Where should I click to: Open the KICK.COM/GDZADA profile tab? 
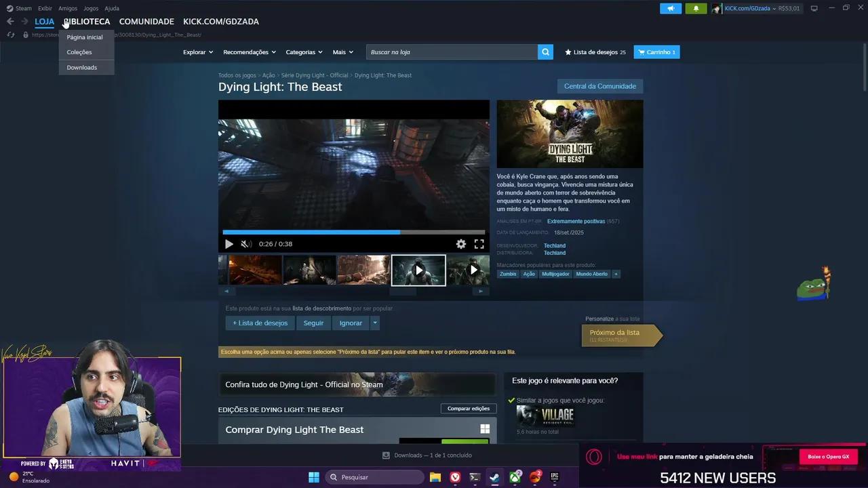221,22
